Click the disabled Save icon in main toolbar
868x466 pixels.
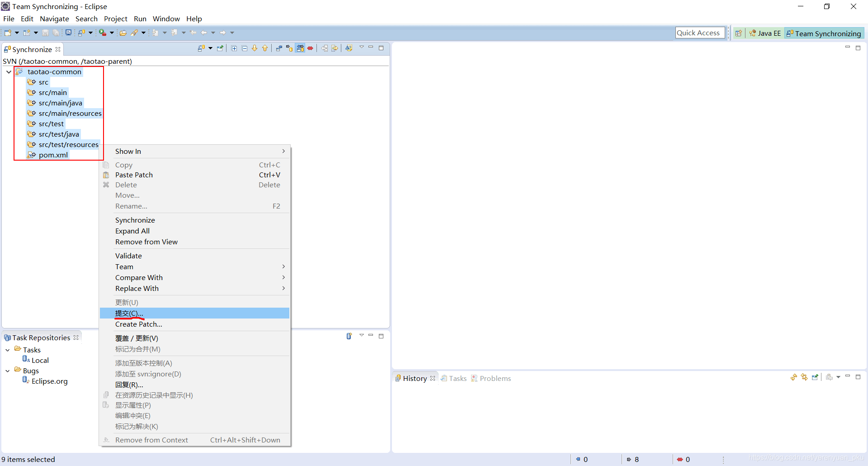(45, 33)
